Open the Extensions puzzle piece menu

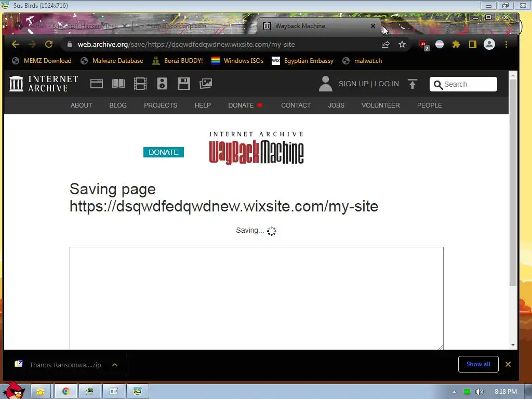click(456, 45)
